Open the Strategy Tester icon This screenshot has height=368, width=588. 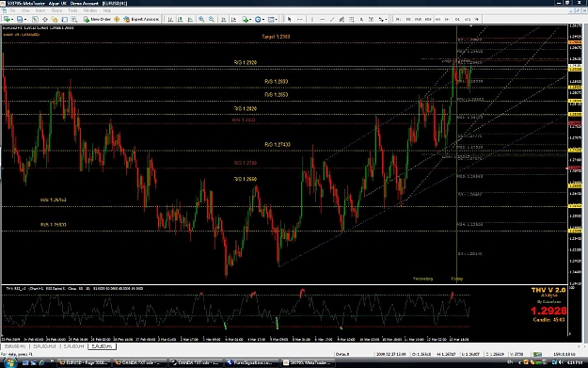[x=74, y=19]
